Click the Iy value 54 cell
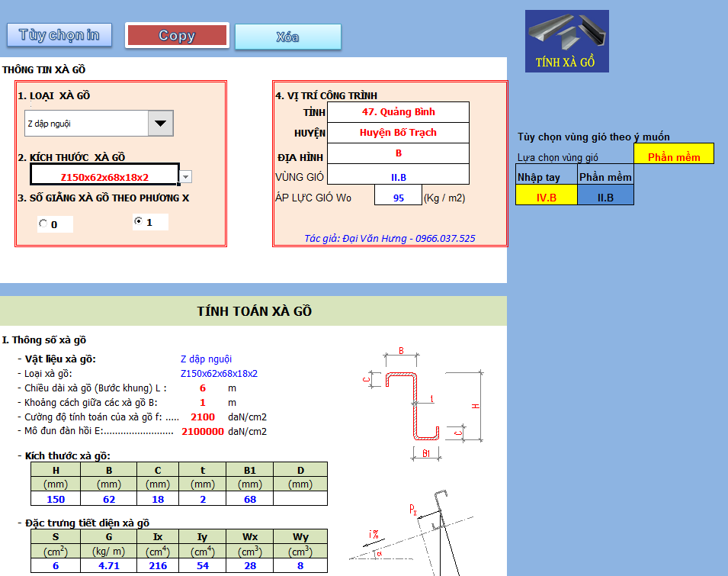Viewport: 728px width, 576px height. [203, 565]
